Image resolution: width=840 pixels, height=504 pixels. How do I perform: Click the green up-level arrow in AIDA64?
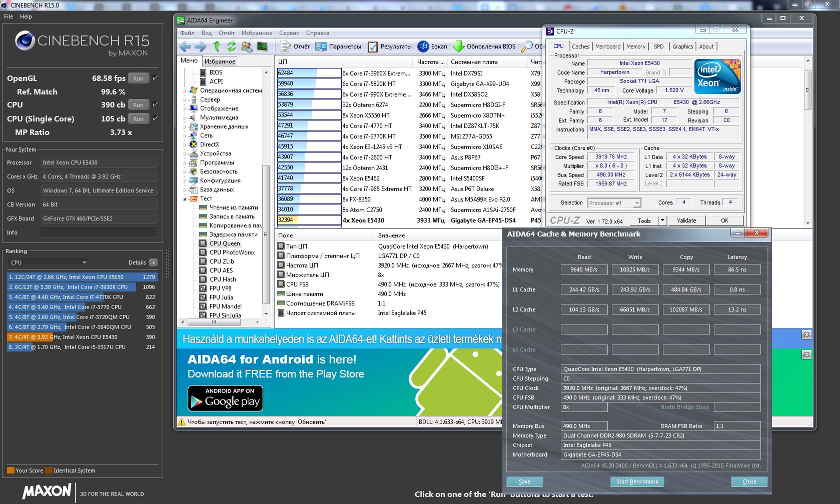(217, 46)
